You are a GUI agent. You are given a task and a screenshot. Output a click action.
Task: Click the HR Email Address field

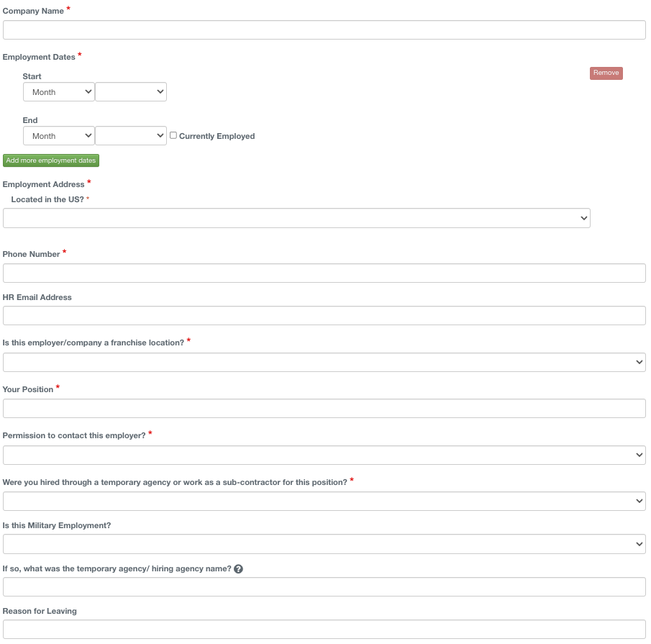324,316
